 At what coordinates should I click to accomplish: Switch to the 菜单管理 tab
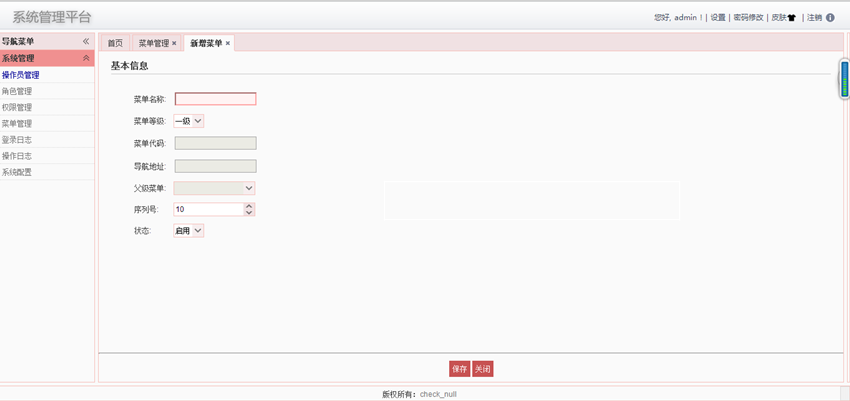click(153, 43)
